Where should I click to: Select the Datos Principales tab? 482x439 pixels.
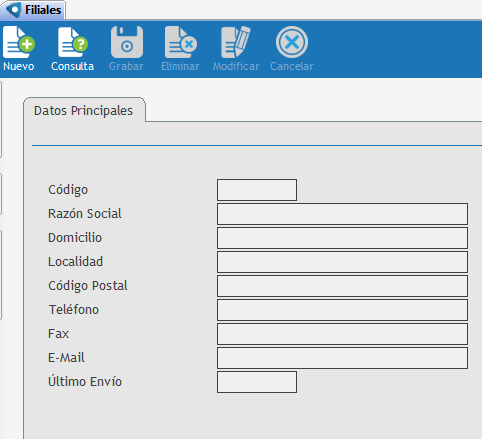[x=84, y=110]
